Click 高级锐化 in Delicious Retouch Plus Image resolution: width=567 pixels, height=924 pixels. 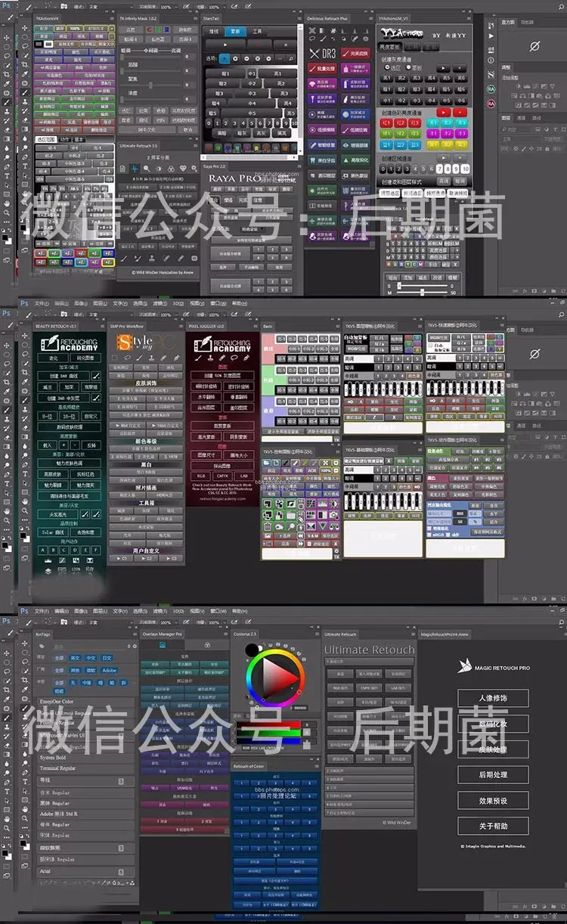pyautogui.click(x=357, y=160)
